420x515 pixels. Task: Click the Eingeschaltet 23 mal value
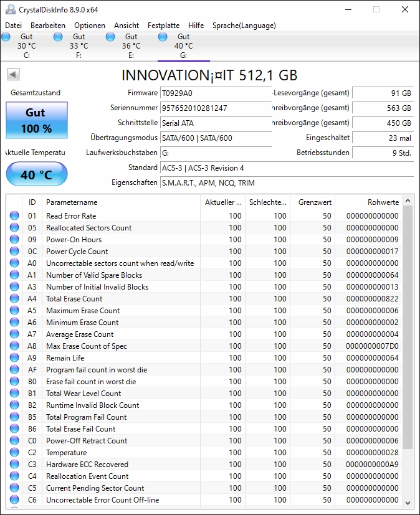(x=383, y=138)
